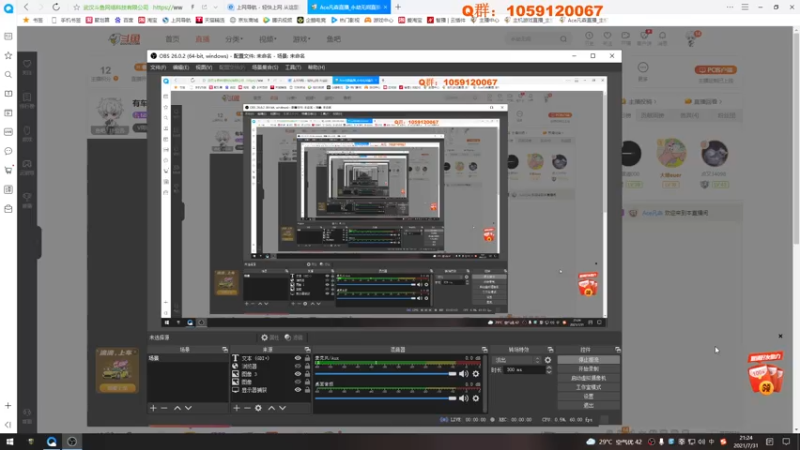Mute the microphone/Aux speaker icon
800x450 pixels.
(x=463, y=374)
